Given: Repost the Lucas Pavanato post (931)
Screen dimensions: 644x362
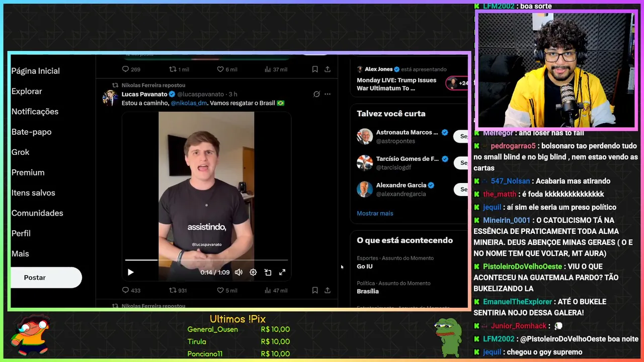Looking at the screenshot, I should click(x=178, y=290).
